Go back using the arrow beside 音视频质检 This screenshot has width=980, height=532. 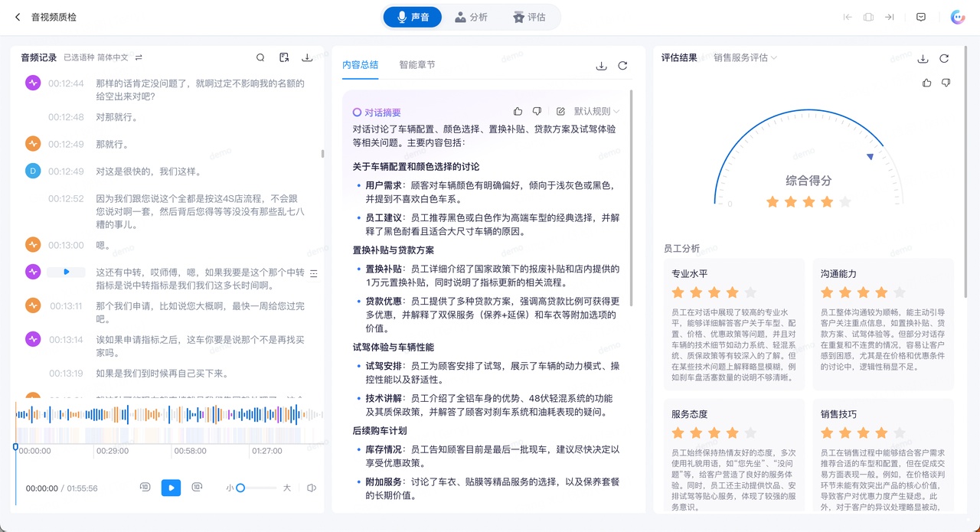tap(18, 17)
